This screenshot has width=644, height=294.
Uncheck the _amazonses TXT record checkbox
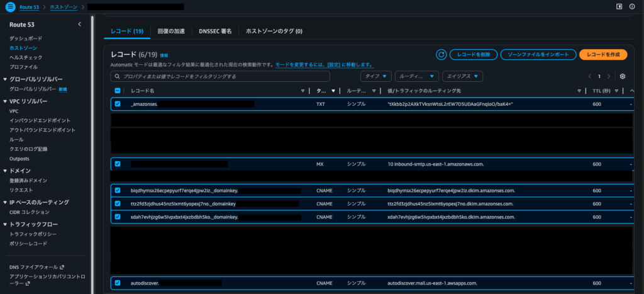point(118,103)
